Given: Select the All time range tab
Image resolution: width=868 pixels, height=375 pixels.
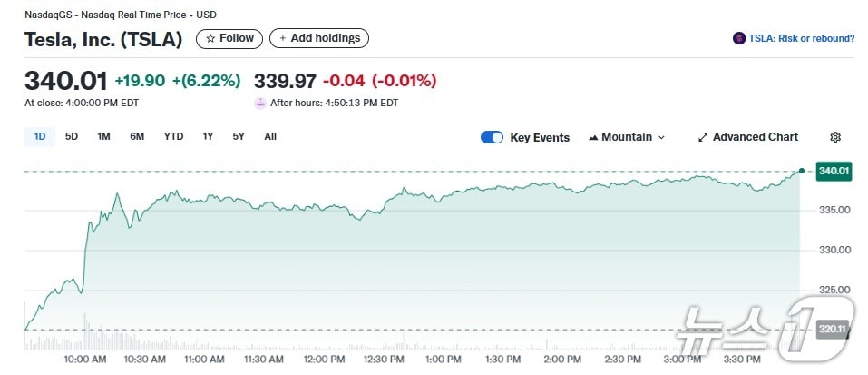Looking at the screenshot, I should click(270, 137).
